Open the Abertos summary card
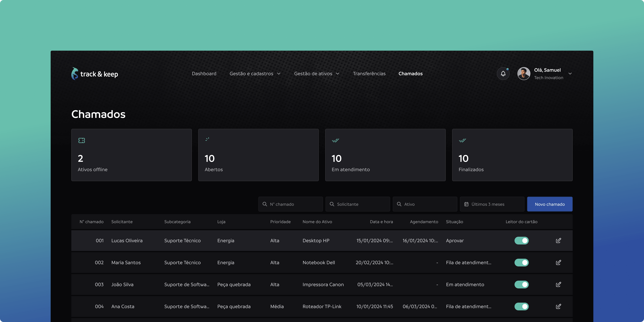The height and width of the screenshot is (322, 644). pyautogui.click(x=258, y=155)
